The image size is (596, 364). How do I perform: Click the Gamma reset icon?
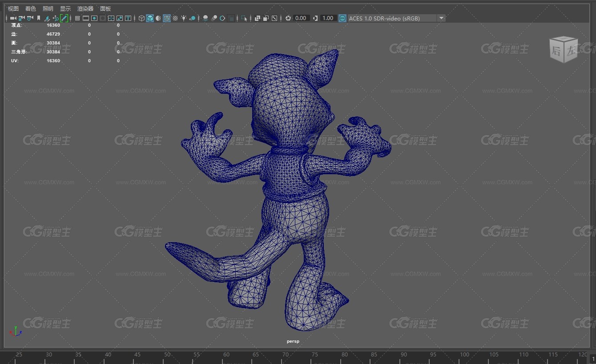(x=315, y=18)
